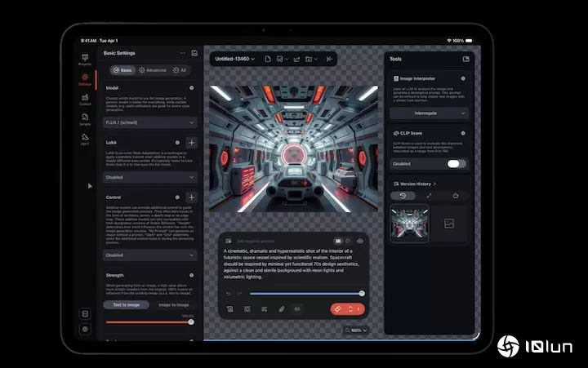Click the attachment paperclip icon below prompt
588x368 pixels.
pos(282,309)
